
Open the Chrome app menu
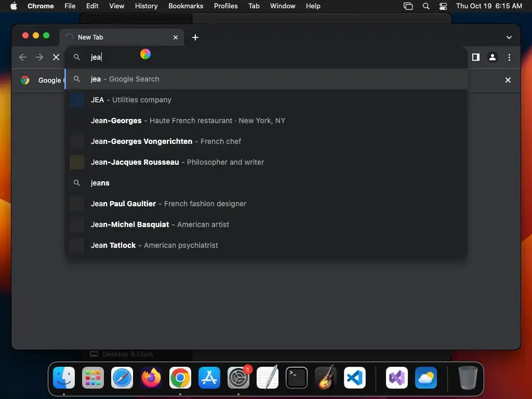click(x=41, y=6)
